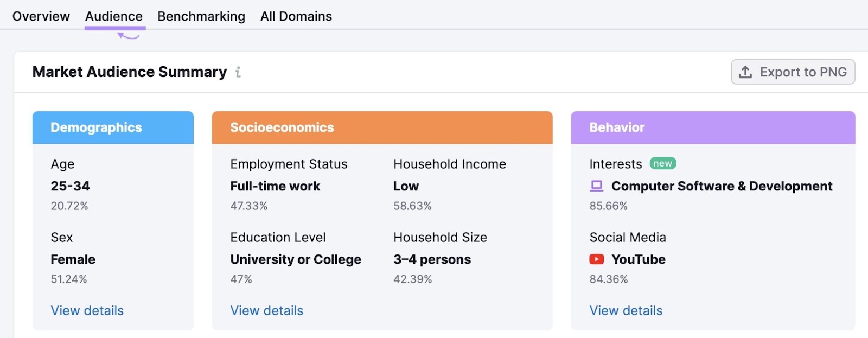Click the blue Demographics header

click(113, 127)
